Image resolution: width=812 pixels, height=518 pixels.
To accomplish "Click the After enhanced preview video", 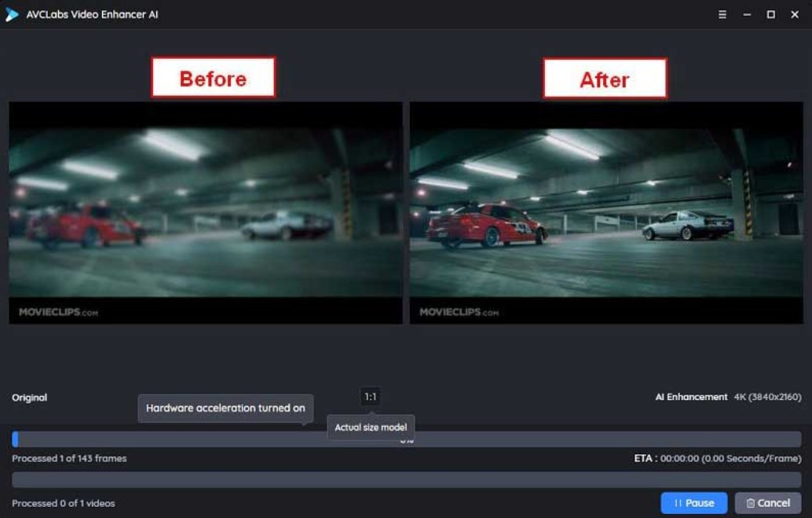I will pos(606,213).
